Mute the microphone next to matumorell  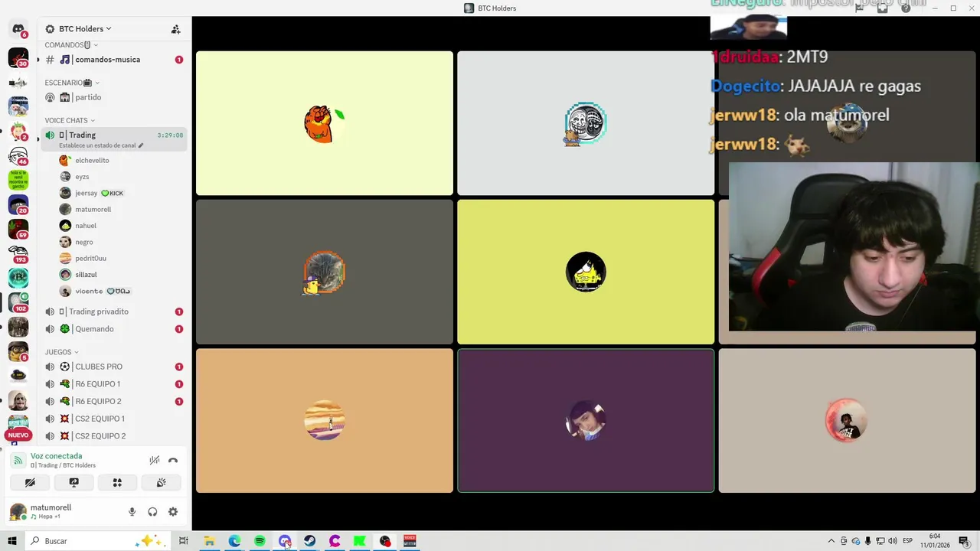point(132,512)
